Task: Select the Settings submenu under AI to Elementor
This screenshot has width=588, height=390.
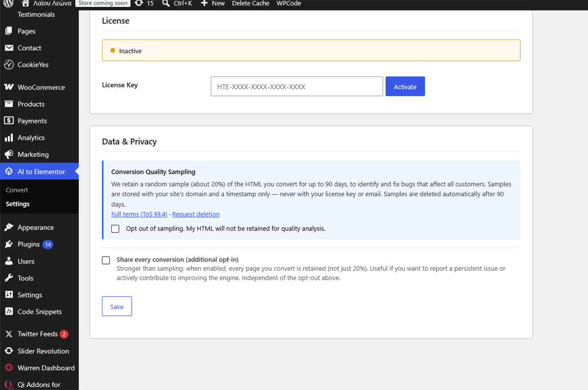Action: [x=18, y=204]
